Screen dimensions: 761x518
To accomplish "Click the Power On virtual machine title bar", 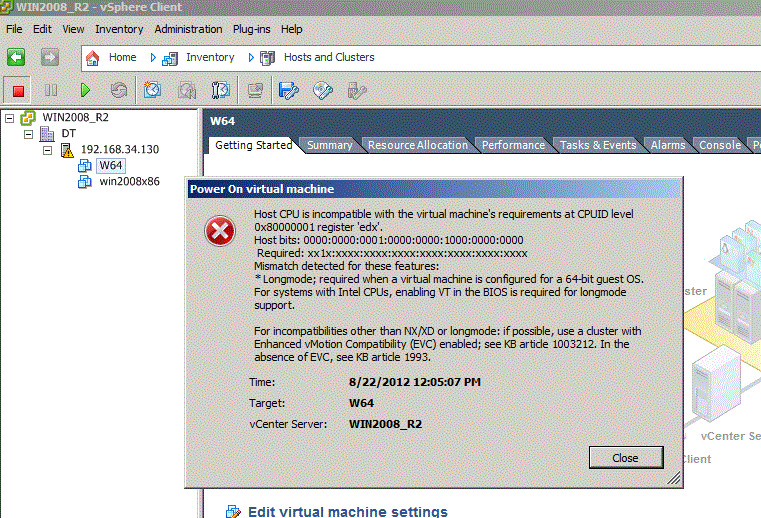I will (434, 189).
